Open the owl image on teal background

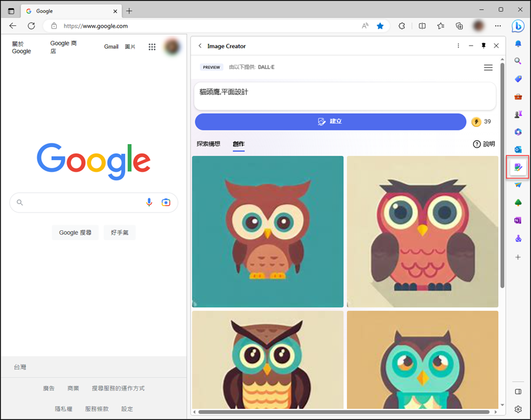(267, 232)
